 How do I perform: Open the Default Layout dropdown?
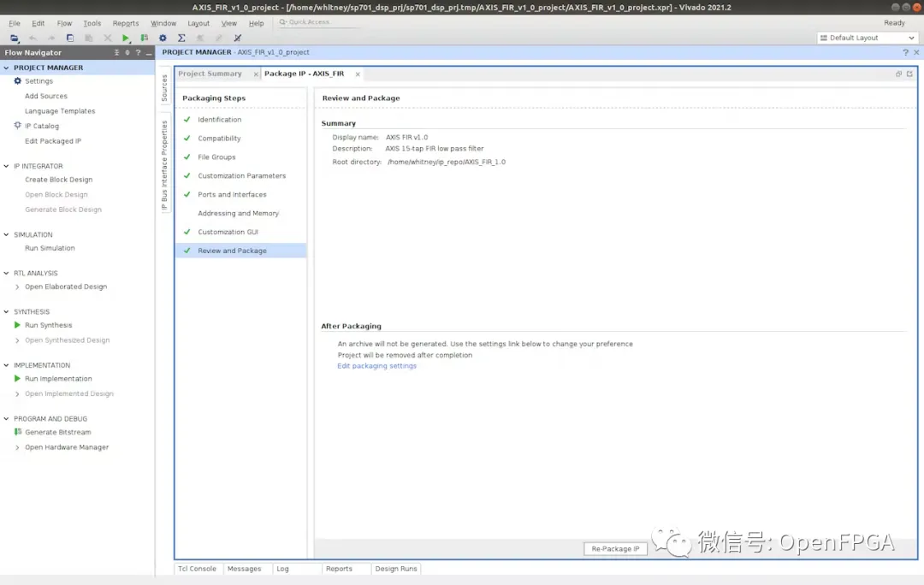pyautogui.click(x=868, y=38)
